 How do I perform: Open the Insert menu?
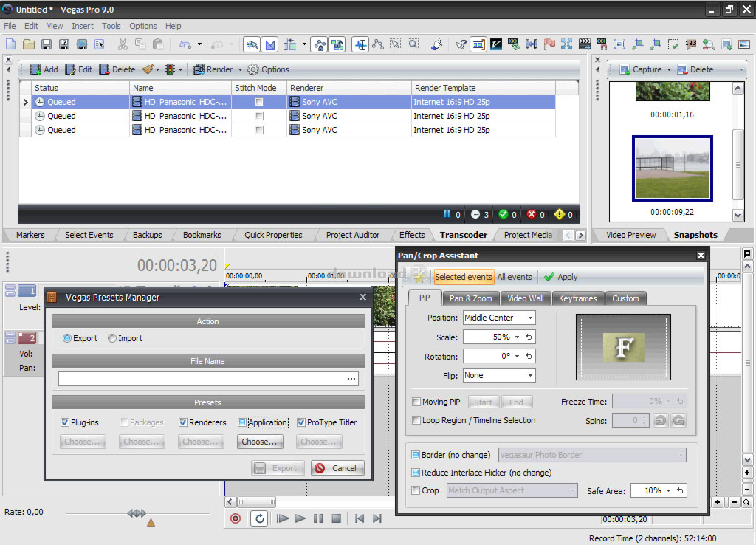(83, 26)
